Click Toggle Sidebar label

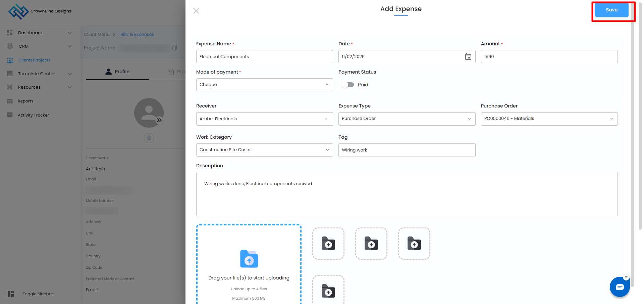pos(38,294)
